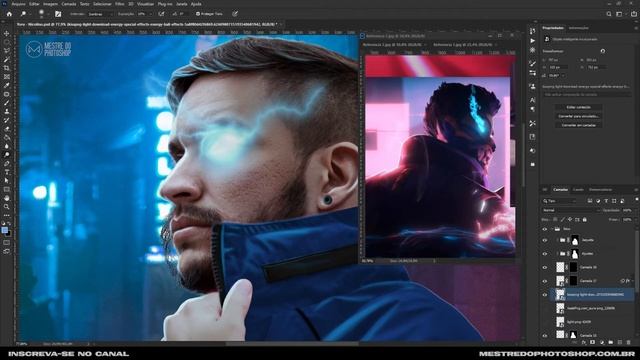Open the Arquivo menu

[x=18, y=4]
